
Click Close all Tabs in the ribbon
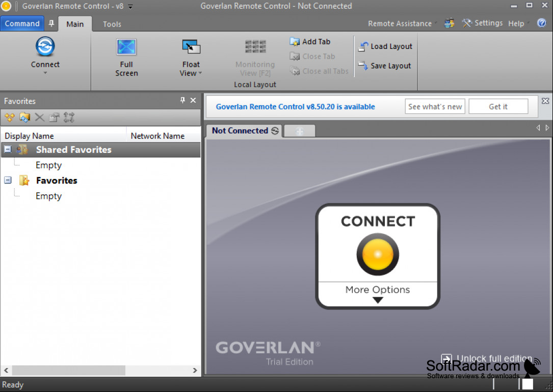(319, 71)
